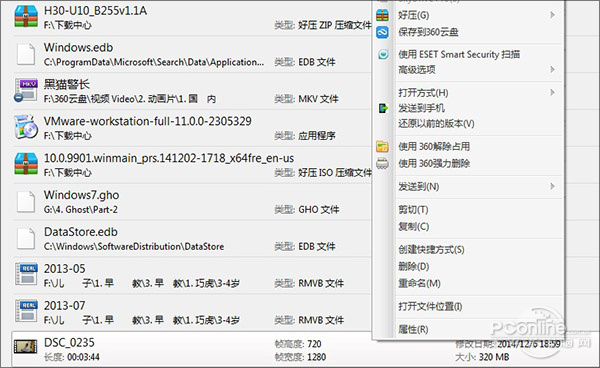
Task: Select the 2013-05 RMVB file icon
Action: [x=26, y=274]
